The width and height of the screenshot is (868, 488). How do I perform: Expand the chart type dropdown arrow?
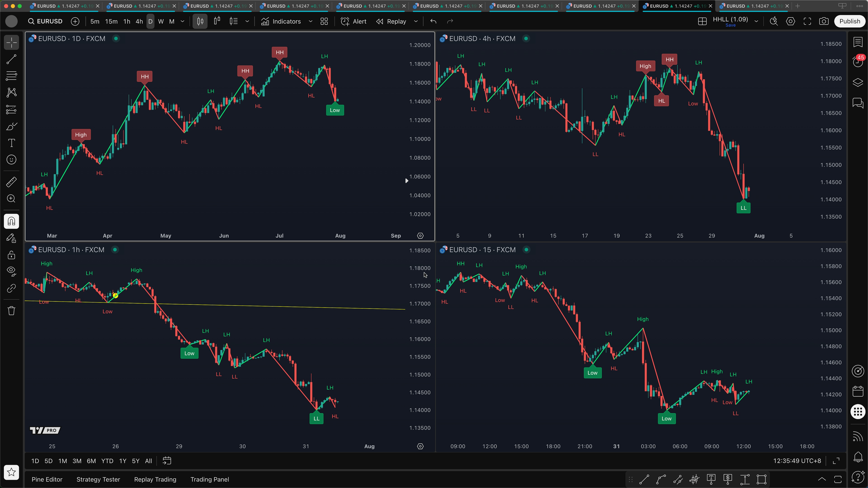(x=247, y=21)
